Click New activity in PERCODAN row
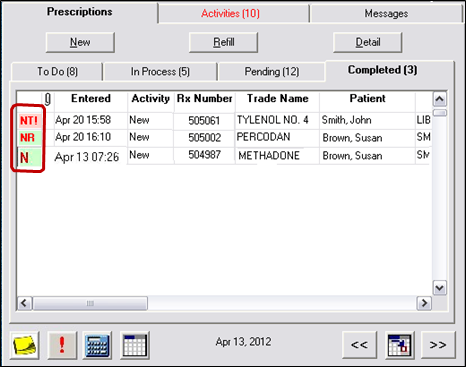 tap(139, 137)
